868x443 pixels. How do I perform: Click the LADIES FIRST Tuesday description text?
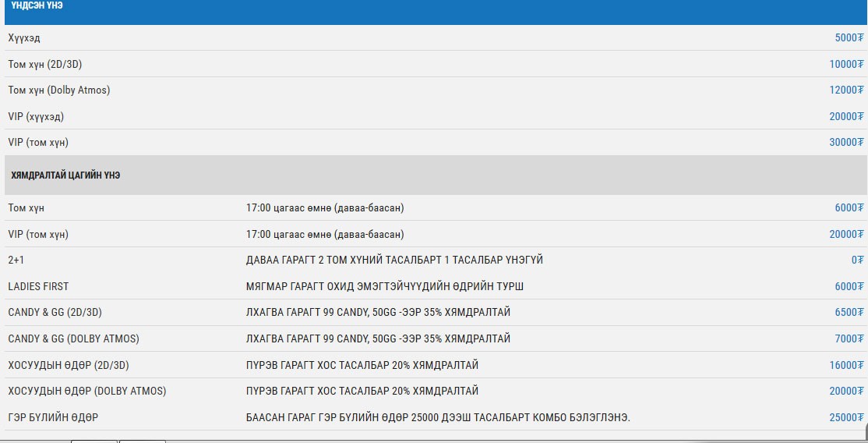tap(385, 287)
